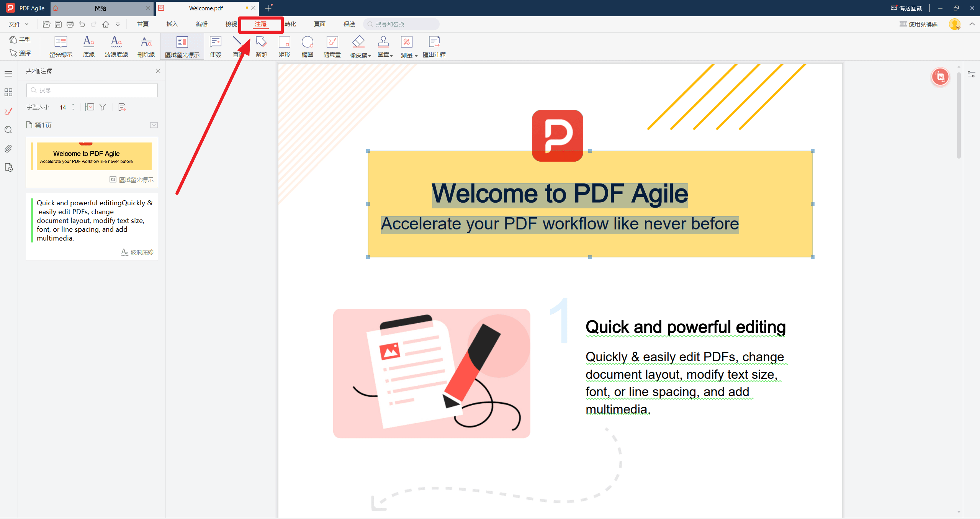Select the 波浪底線 squiggly underline tool
Image resolution: width=980 pixels, height=519 pixels.
(x=116, y=47)
